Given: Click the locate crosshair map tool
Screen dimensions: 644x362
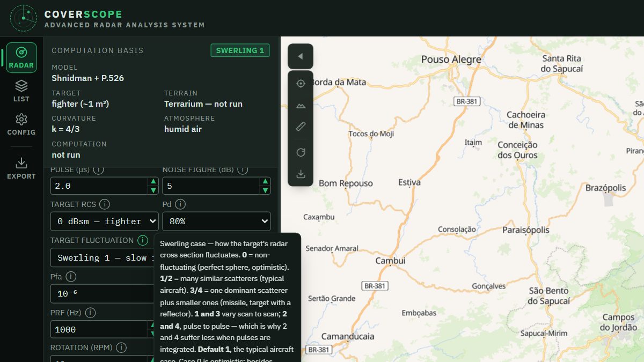Looking at the screenshot, I should [301, 84].
